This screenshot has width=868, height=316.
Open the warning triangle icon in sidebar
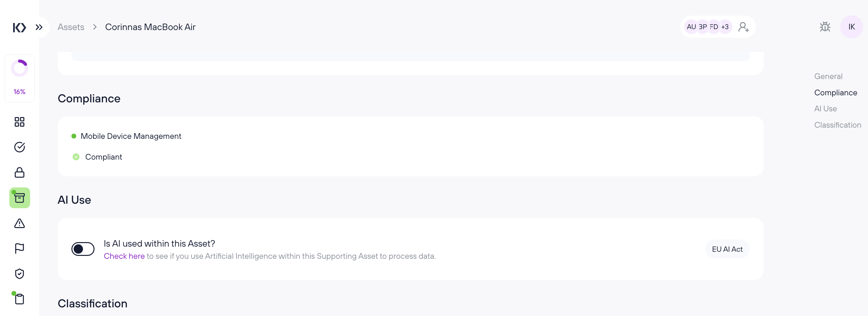[x=20, y=223]
